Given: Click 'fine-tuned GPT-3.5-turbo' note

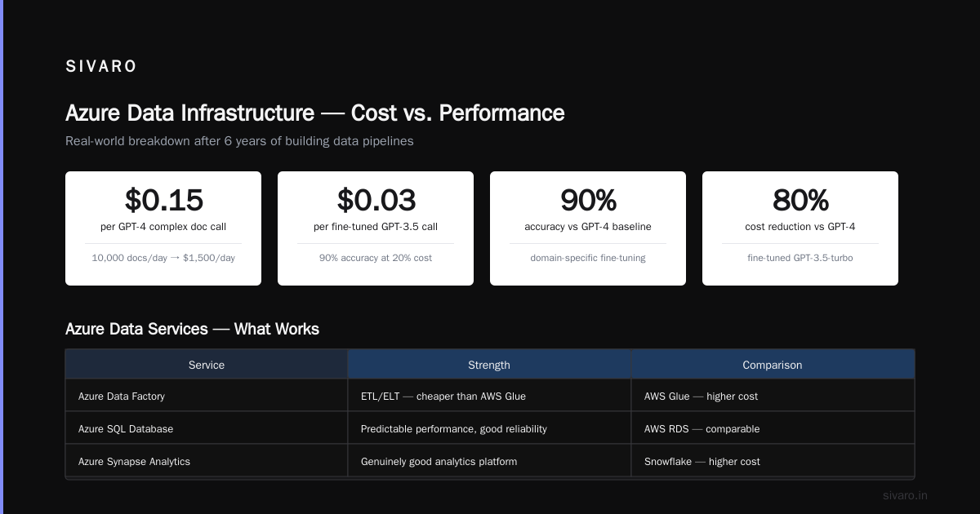Looking at the screenshot, I should point(800,258).
